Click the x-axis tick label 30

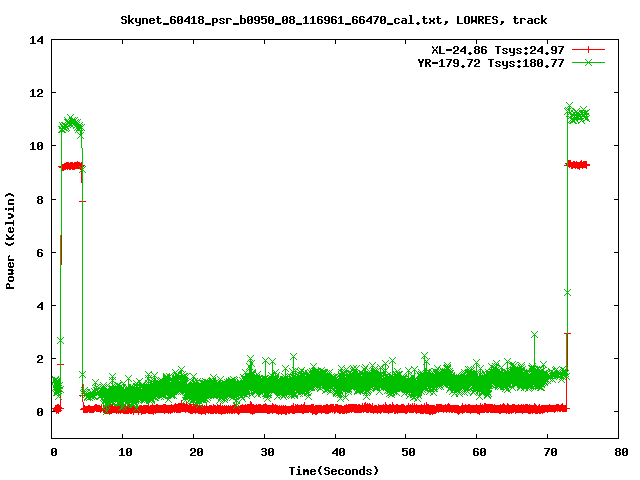pyautogui.click(x=267, y=452)
